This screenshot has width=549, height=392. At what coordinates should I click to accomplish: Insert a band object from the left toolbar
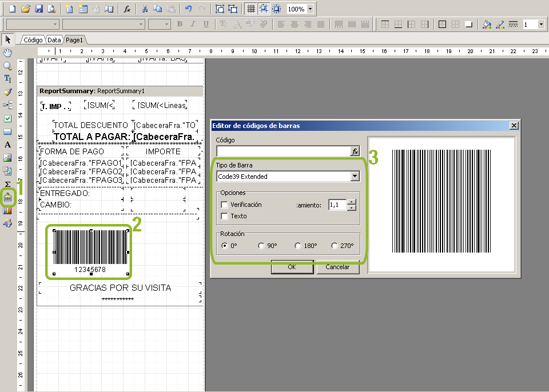tap(7, 105)
